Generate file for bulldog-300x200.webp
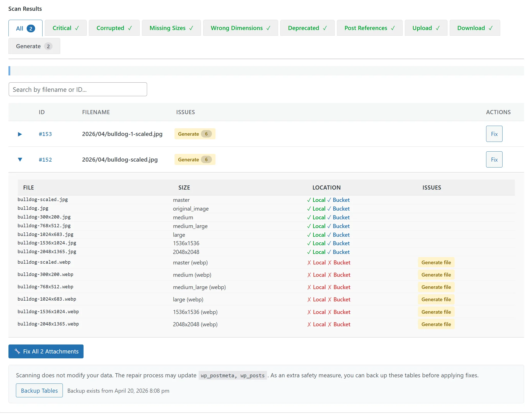 (436, 275)
